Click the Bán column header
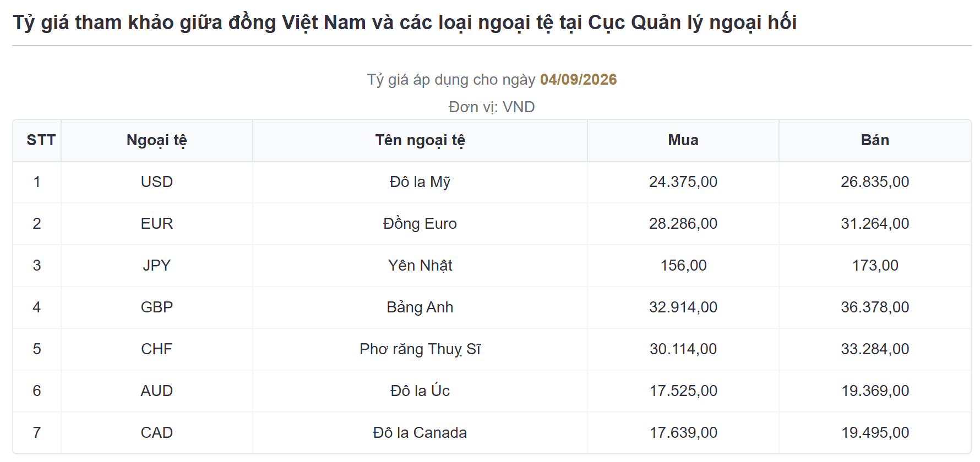The image size is (980, 462). point(875,140)
